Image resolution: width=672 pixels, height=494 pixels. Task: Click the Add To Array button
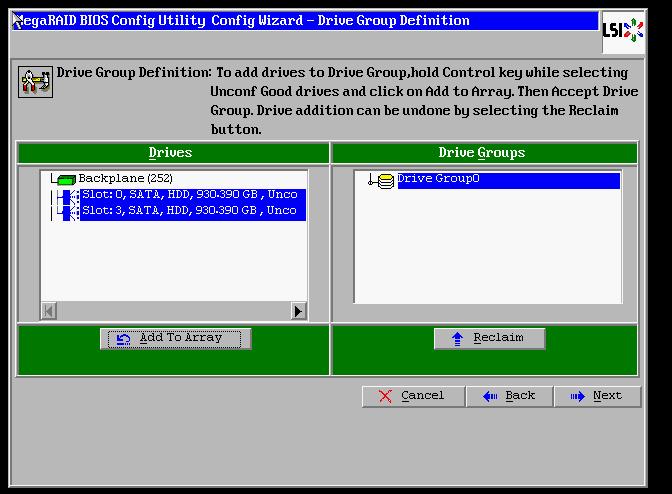[175, 339]
